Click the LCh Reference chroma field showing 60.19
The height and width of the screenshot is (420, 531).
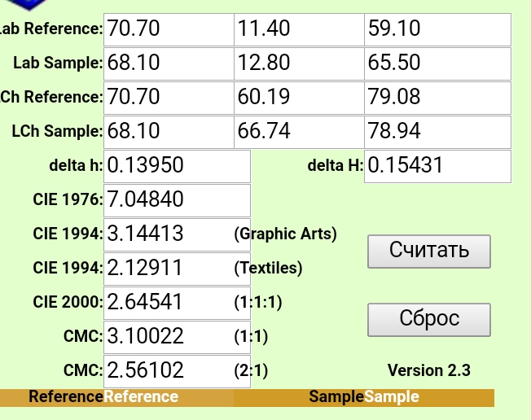coord(298,98)
